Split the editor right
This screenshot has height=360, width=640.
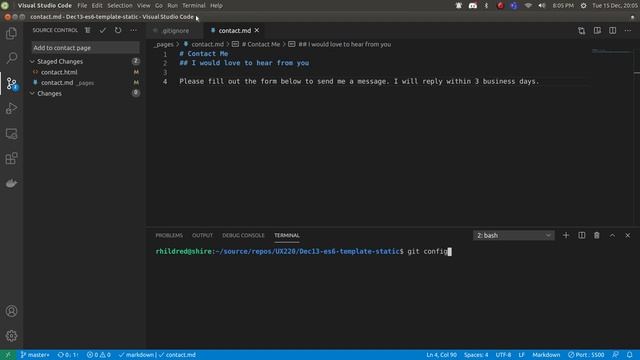point(613,31)
